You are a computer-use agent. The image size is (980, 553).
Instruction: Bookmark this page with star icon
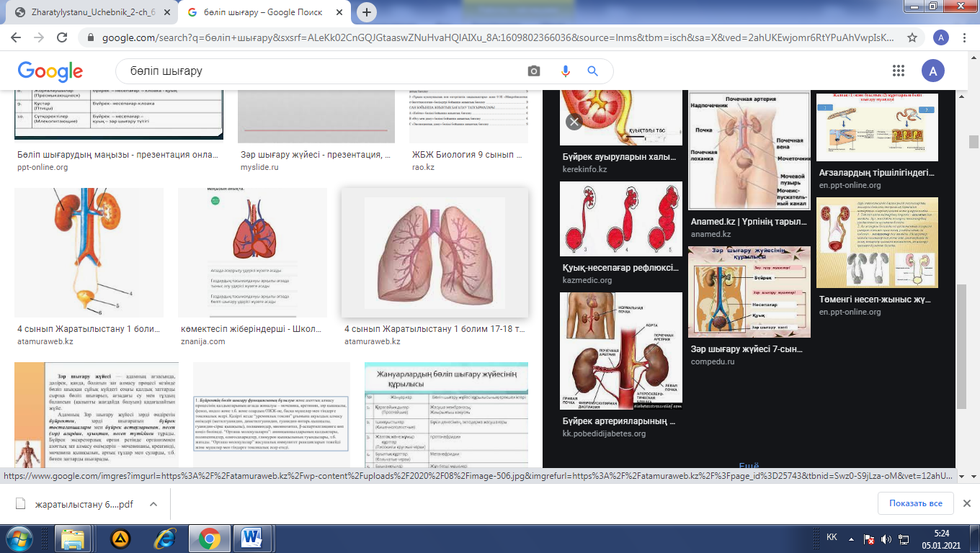tap(912, 37)
